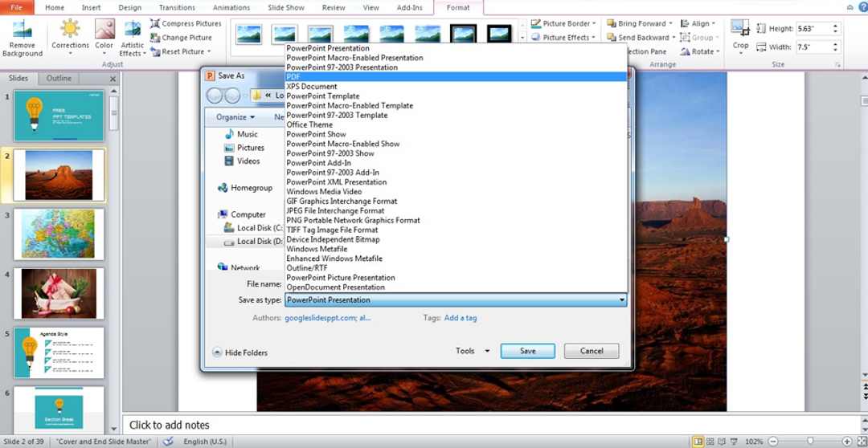Select Music in the navigation tree
This screenshot has width=868, height=448.
coord(241,134)
